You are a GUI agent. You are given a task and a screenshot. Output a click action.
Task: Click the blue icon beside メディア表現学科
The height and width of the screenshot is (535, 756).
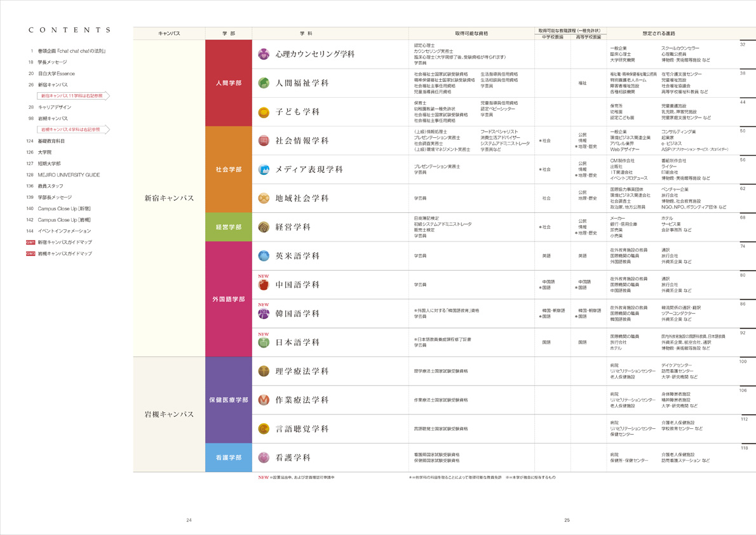point(263,169)
